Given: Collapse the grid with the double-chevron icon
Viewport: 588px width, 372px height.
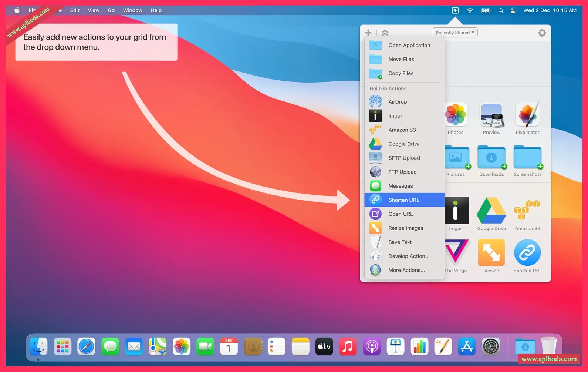Looking at the screenshot, I should coord(385,33).
